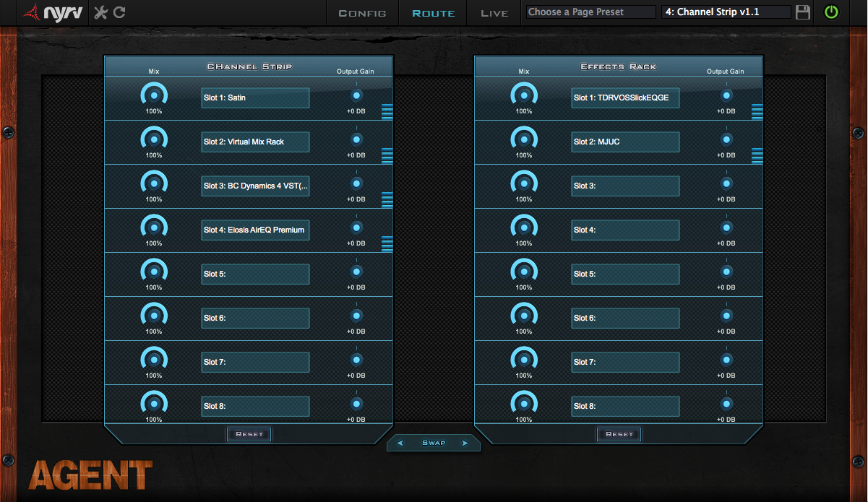Click the wrench and screwdriver settings icon
The image size is (868, 502).
pyautogui.click(x=100, y=12)
